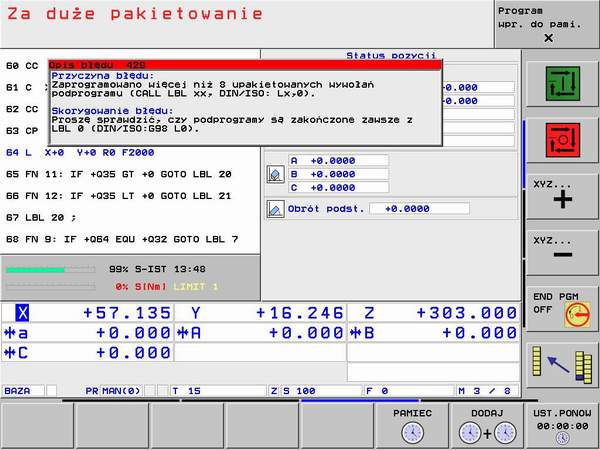Click the Status pozycji heading
The height and width of the screenshot is (450, 600).
[391, 55]
